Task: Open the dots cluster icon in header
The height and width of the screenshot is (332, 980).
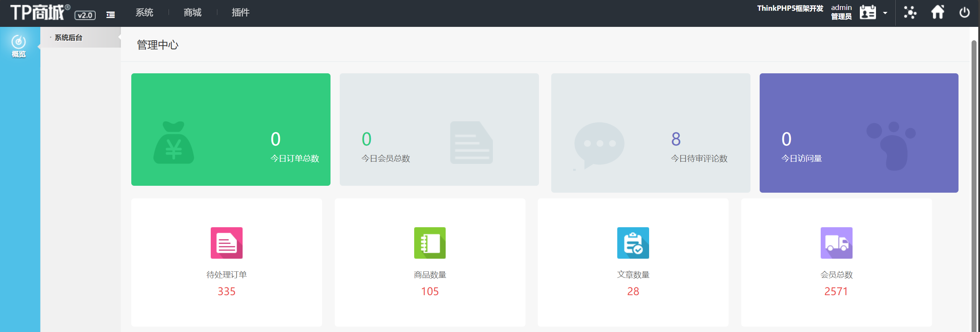Action: coord(910,13)
